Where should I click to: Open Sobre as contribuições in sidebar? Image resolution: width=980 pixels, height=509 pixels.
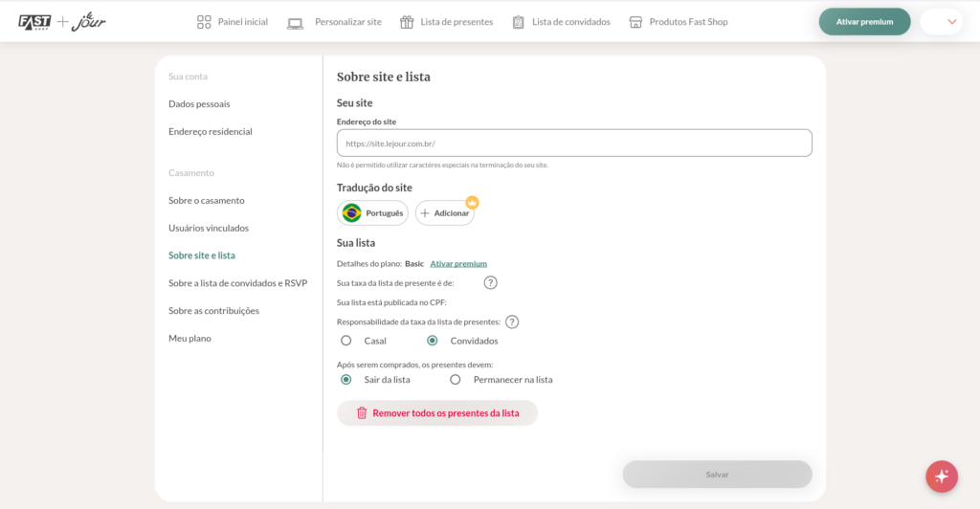[x=213, y=310]
